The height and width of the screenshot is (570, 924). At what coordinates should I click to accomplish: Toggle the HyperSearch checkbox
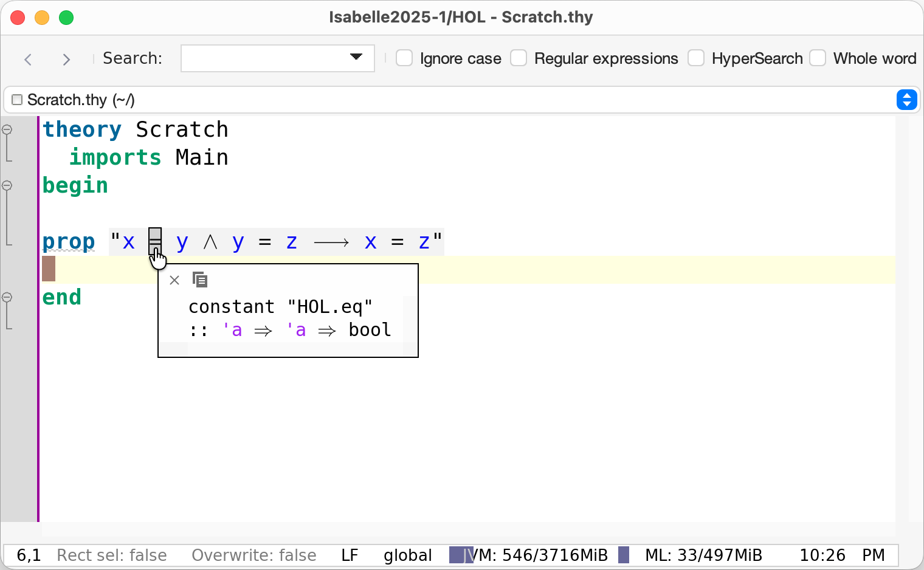tap(696, 58)
